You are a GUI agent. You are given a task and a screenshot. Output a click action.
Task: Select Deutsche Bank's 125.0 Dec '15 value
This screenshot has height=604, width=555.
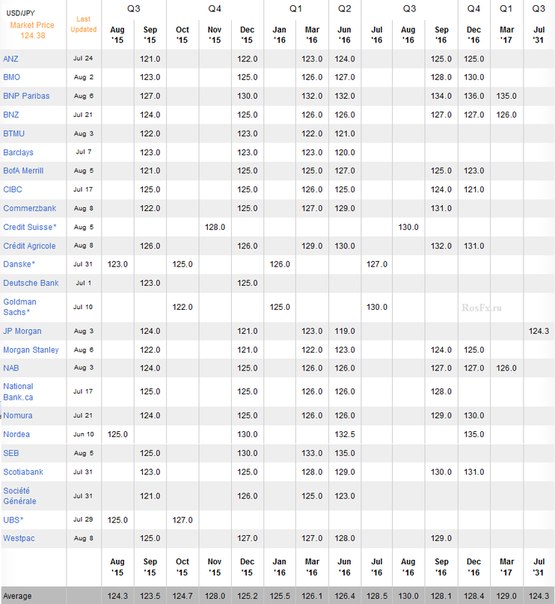click(x=247, y=283)
